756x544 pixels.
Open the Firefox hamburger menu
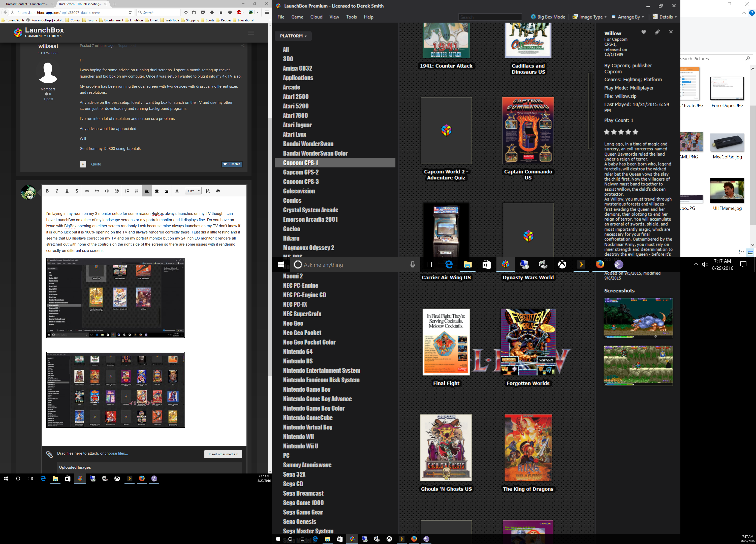click(x=267, y=12)
